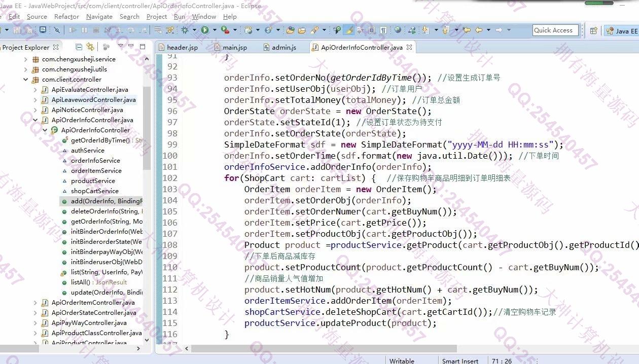Collapse ApiOrderInfoController.java file node
Screen dimensions: 639x364
(35, 120)
